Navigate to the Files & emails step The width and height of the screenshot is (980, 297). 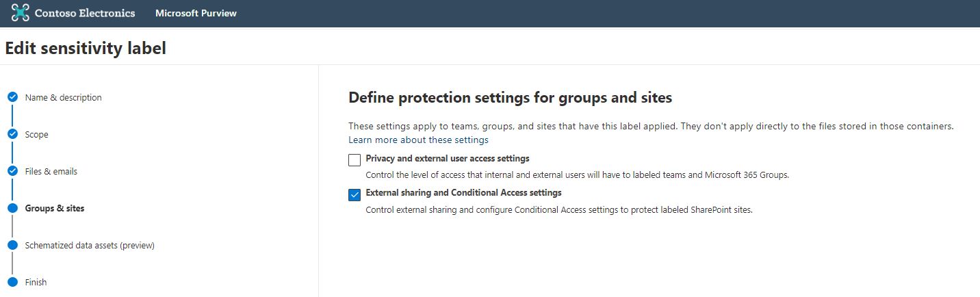pyautogui.click(x=51, y=172)
